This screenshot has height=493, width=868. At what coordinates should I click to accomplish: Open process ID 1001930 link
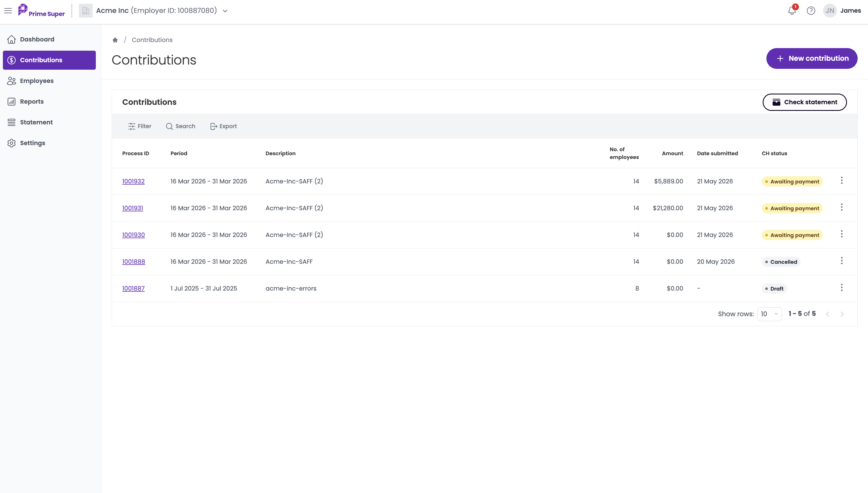[133, 235]
